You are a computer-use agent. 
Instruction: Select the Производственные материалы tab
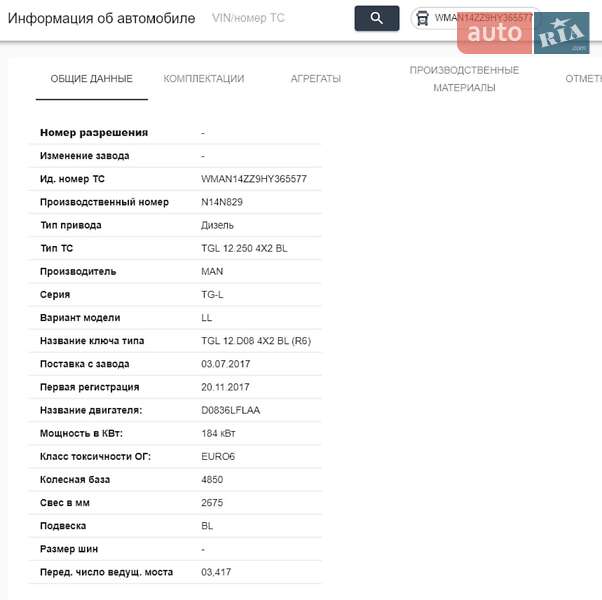point(464,79)
